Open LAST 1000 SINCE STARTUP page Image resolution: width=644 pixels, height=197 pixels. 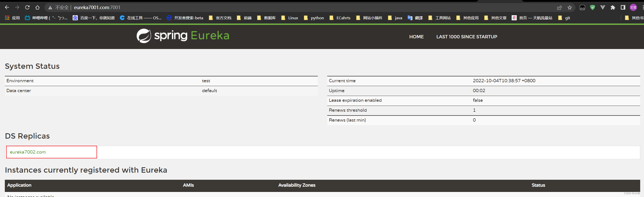[x=467, y=37]
